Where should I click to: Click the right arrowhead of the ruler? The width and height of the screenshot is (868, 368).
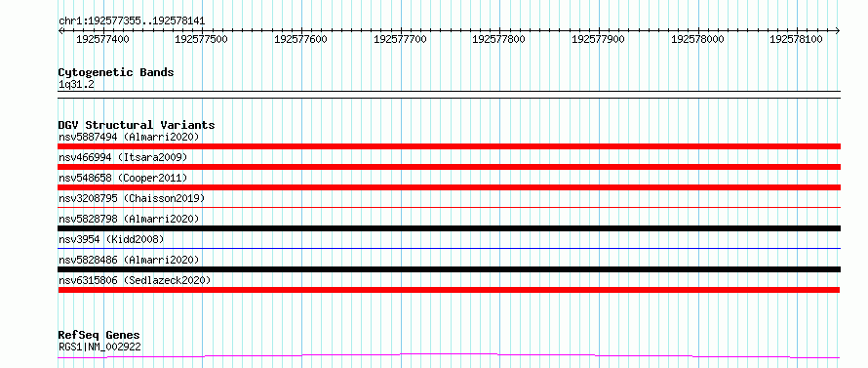[838, 30]
